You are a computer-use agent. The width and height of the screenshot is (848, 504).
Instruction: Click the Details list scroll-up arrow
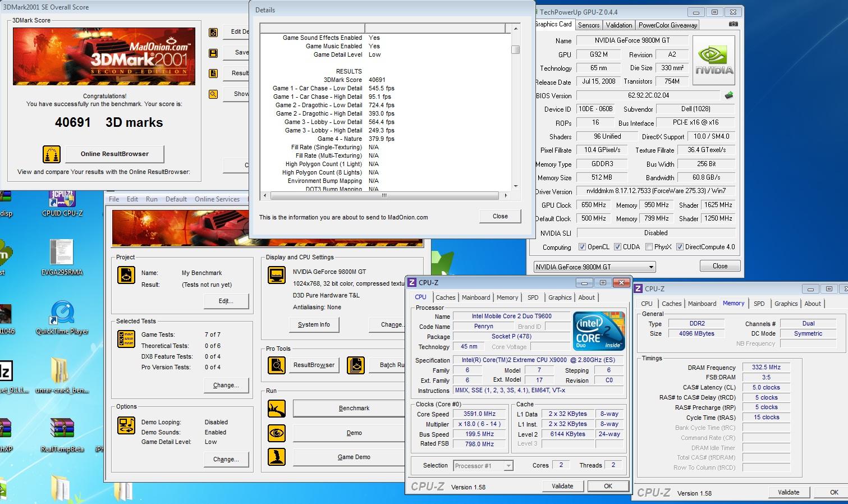[x=516, y=28]
